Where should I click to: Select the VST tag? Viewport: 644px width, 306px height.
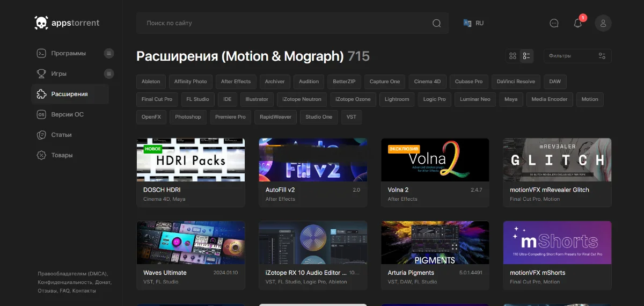[x=352, y=117]
